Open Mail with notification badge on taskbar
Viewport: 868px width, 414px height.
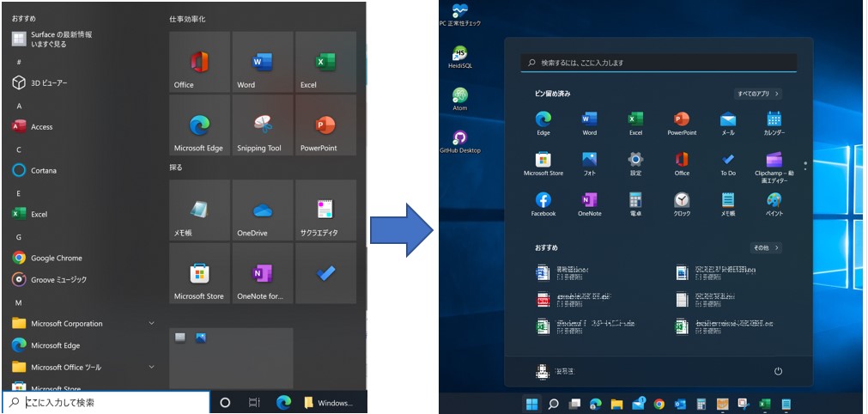[638, 404]
